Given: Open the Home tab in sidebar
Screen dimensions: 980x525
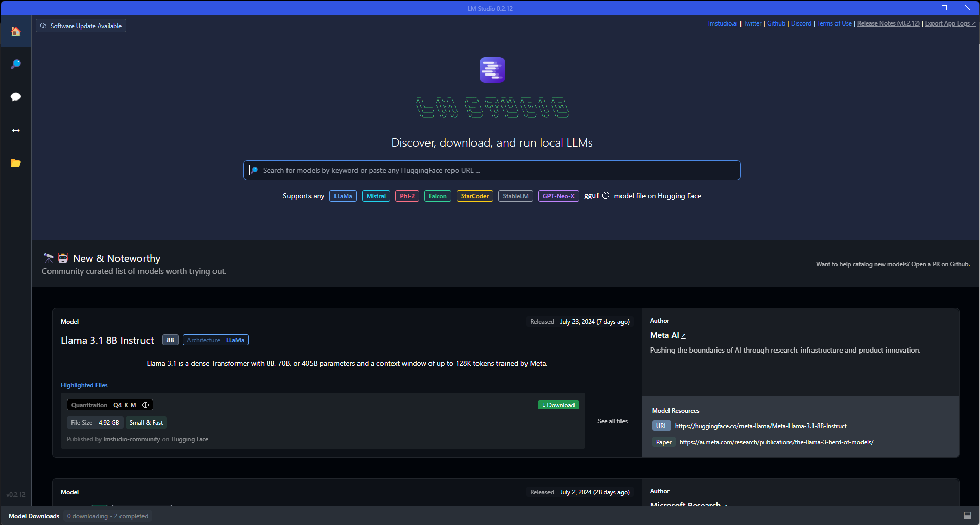Looking at the screenshot, I should tap(16, 32).
